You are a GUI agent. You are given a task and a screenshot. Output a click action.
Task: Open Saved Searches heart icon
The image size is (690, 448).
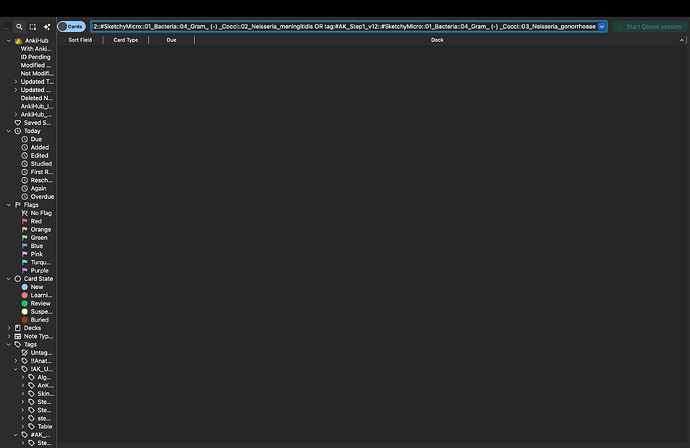(x=18, y=123)
